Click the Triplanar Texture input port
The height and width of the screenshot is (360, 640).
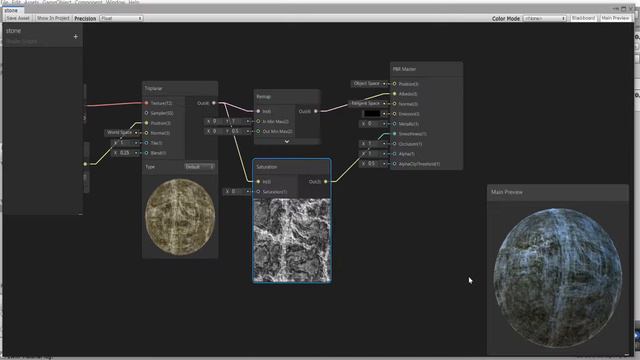(147, 103)
